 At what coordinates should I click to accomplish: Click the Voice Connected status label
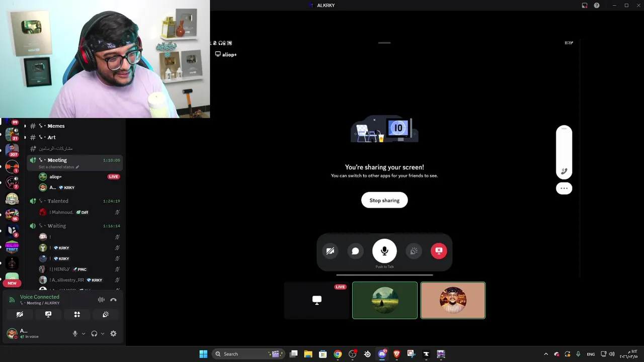coord(39,297)
